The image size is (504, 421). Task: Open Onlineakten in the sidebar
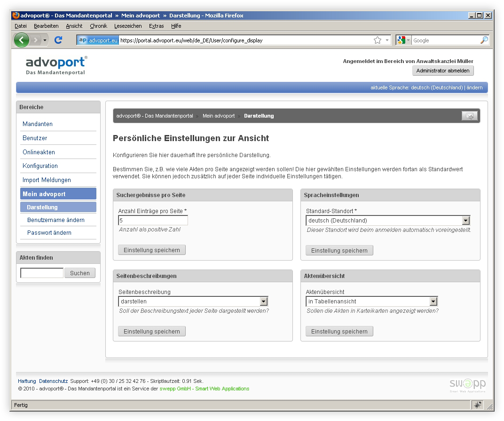(x=39, y=152)
